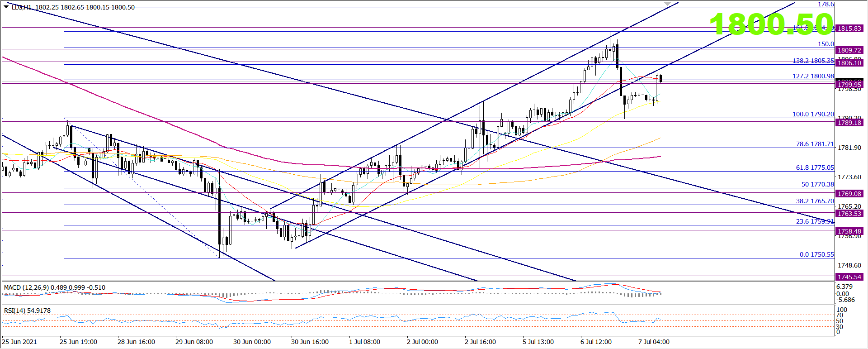Screen dimensions: 868x349
Task: Click the RSI(14) 54.9178 indicator label
Action: click(x=27, y=311)
